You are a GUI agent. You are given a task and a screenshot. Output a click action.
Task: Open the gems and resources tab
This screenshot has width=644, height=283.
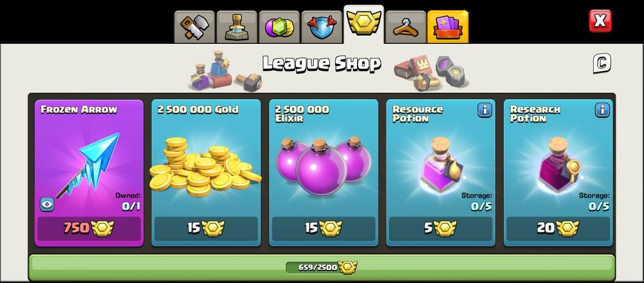pyautogui.click(x=279, y=27)
